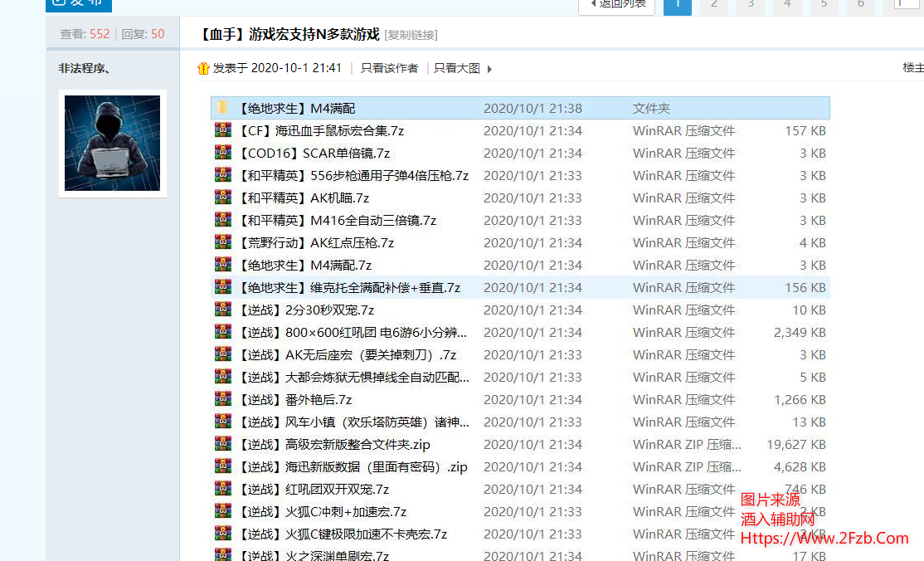Select file name 【逆战】番外艳后.7z
This screenshot has height=561, width=924.
pyautogui.click(x=295, y=399)
